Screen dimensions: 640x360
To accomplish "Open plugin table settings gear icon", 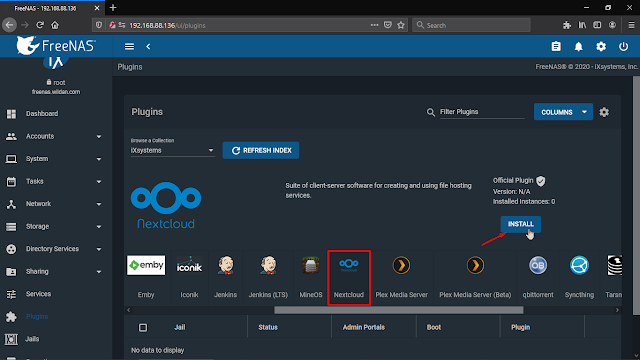I will coord(604,112).
